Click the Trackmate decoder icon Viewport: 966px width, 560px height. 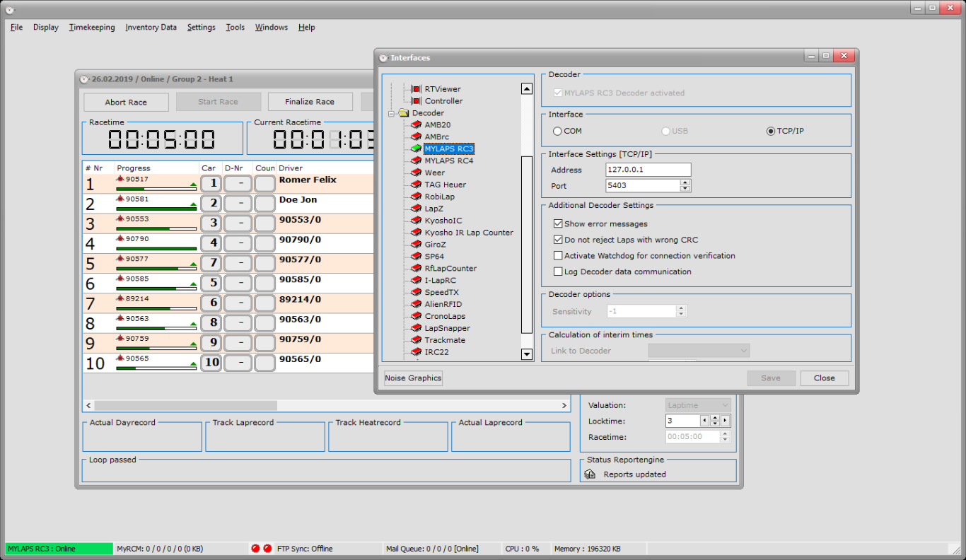point(417,340)
